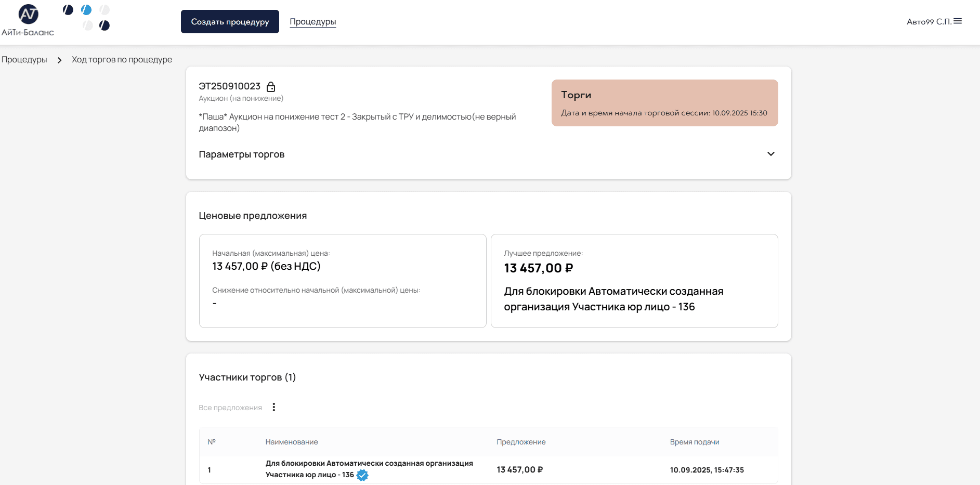Image resolution: width=980 pixels, height=485 pixels.
Task: Click the verified badge next to participant 136
Action: click(x=362, y=475)
